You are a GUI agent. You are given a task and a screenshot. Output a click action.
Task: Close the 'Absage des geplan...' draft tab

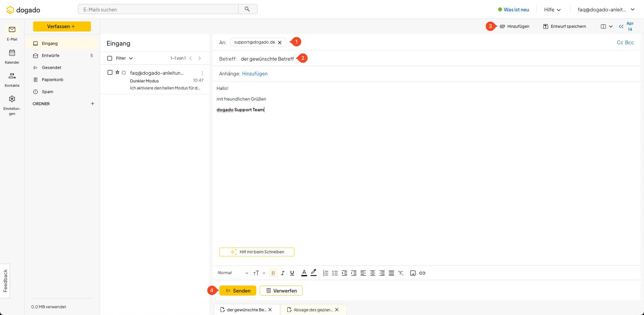[337, 310]
